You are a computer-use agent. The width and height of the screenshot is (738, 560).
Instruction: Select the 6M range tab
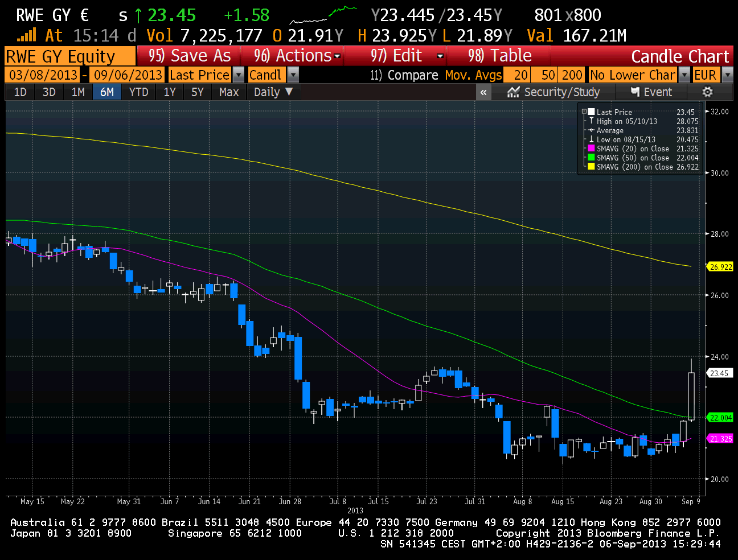pyautogui.click(x=107, y=92)
